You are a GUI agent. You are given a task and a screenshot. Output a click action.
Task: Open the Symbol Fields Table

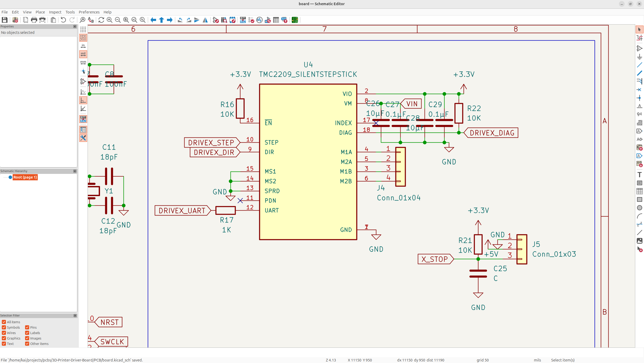[x=276, y=20]
